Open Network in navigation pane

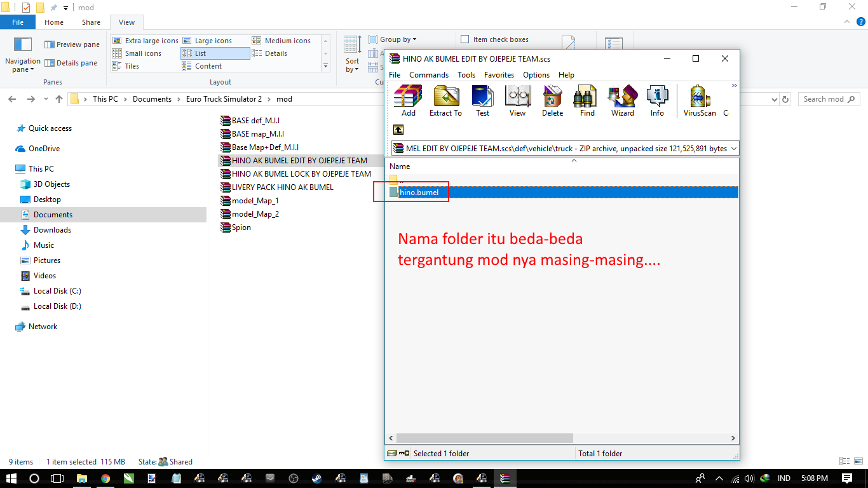pyautogui.click(x=36, y=327)
